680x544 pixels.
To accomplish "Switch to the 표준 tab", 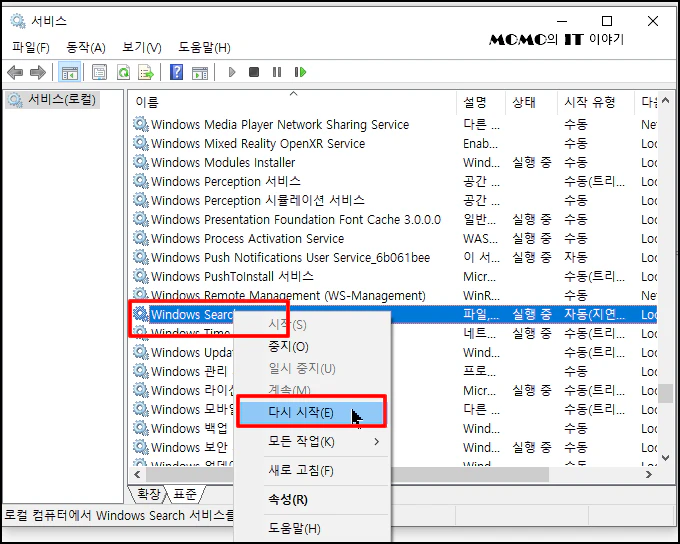I will coord(185,494).
